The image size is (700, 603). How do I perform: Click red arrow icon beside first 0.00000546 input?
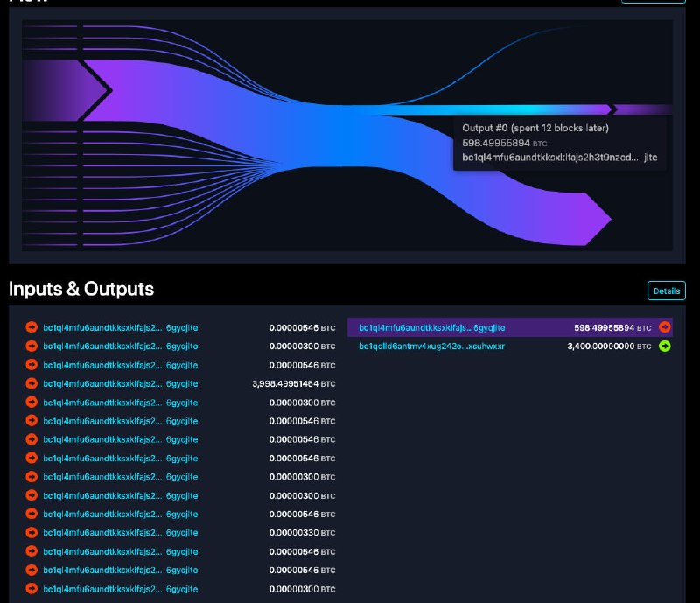pos(31,327)
